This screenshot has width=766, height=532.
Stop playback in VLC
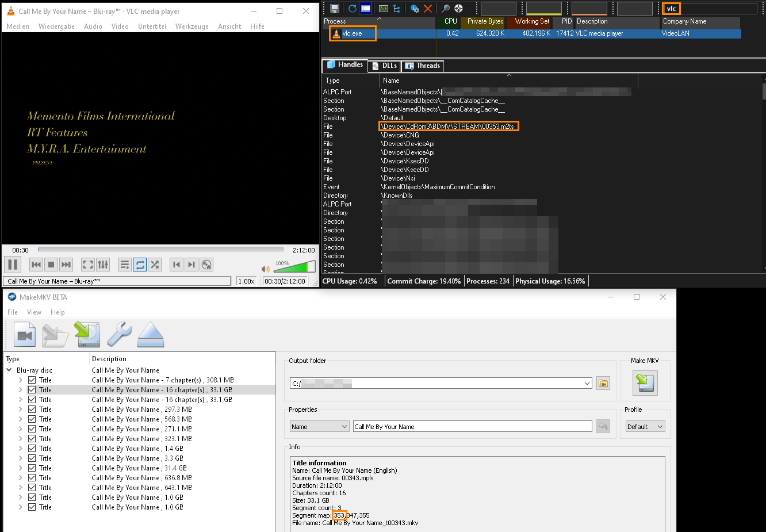(x=51, y=265)
